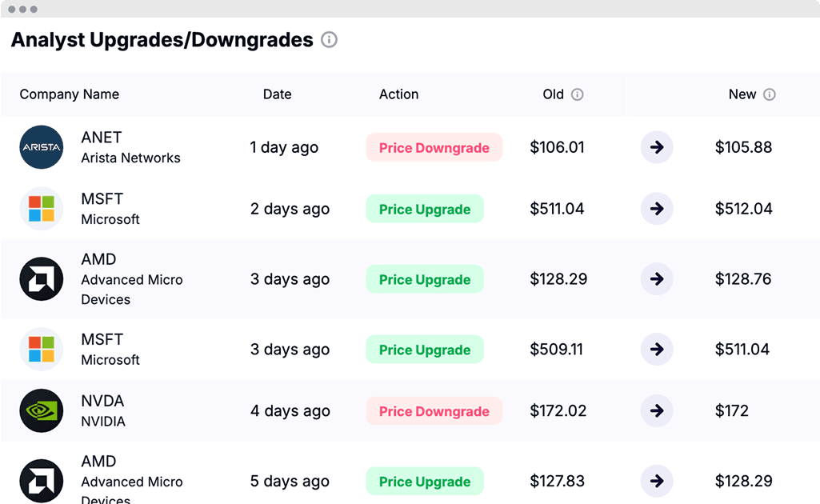The height and width of the screenshot is (504, 820).
Task: Sort by the Date column header
Action: 277,94
